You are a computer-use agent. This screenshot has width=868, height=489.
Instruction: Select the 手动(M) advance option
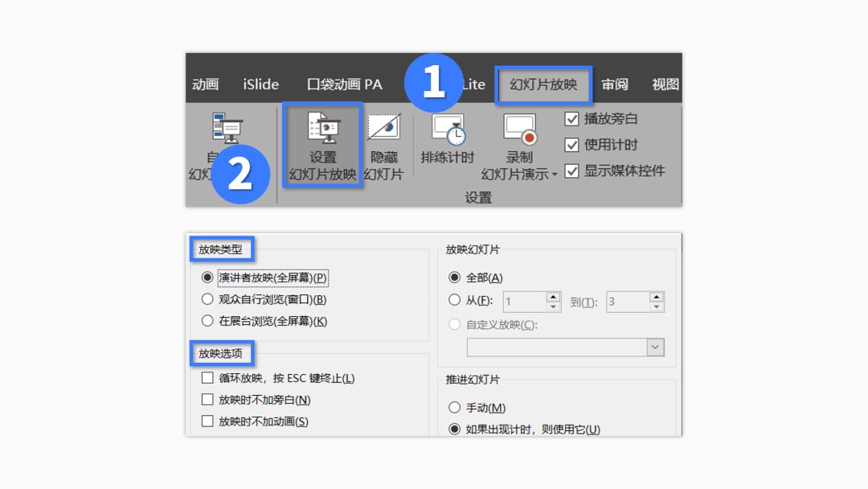pos(454,408)
